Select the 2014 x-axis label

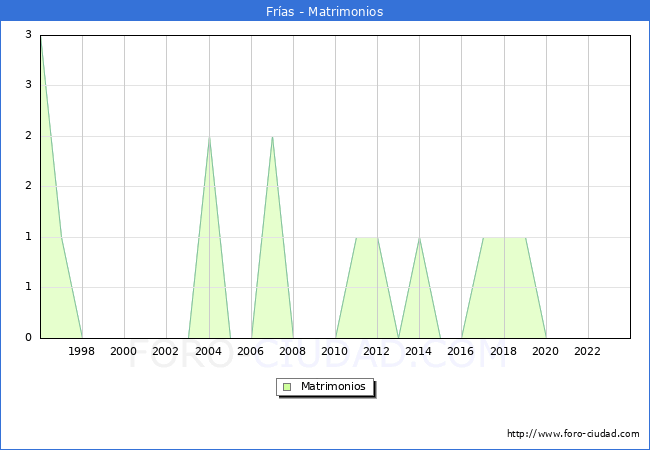[x=419, y=351]
